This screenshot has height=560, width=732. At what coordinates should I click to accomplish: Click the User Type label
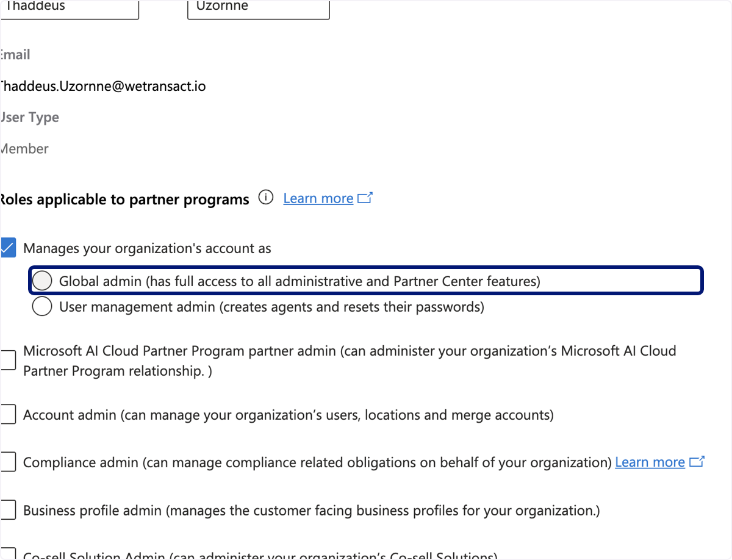coord(29,117)
